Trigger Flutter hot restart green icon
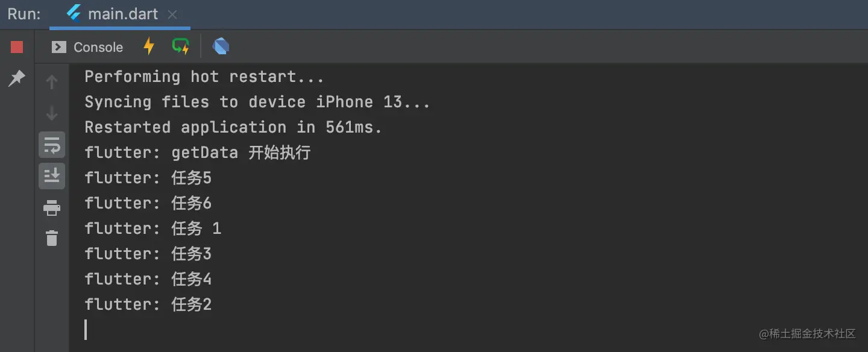The image size is (868, 352). click(180, 46)
